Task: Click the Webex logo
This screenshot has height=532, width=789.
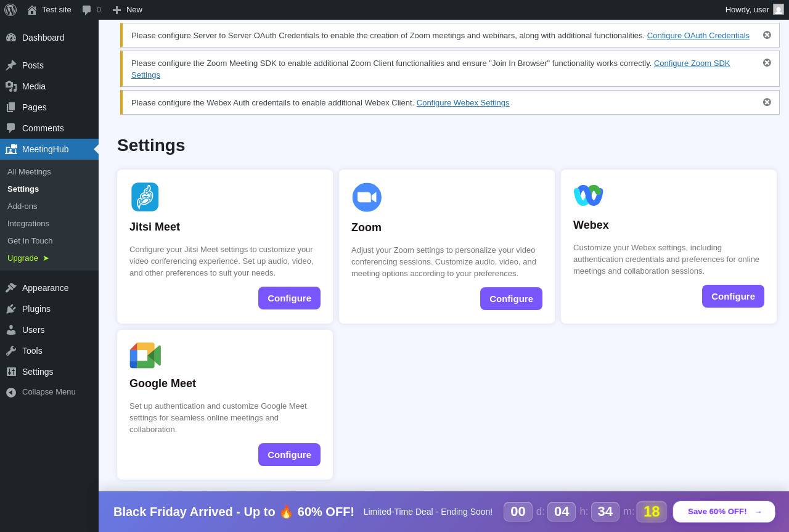Action: (588, 195)
